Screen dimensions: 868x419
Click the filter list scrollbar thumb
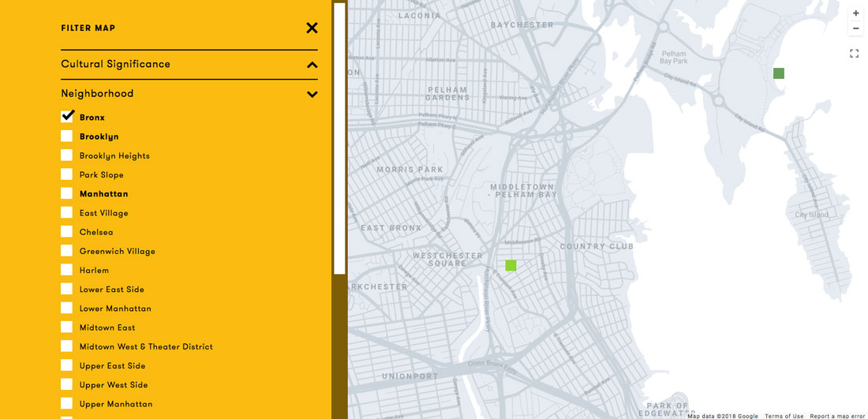pos(339,138)
